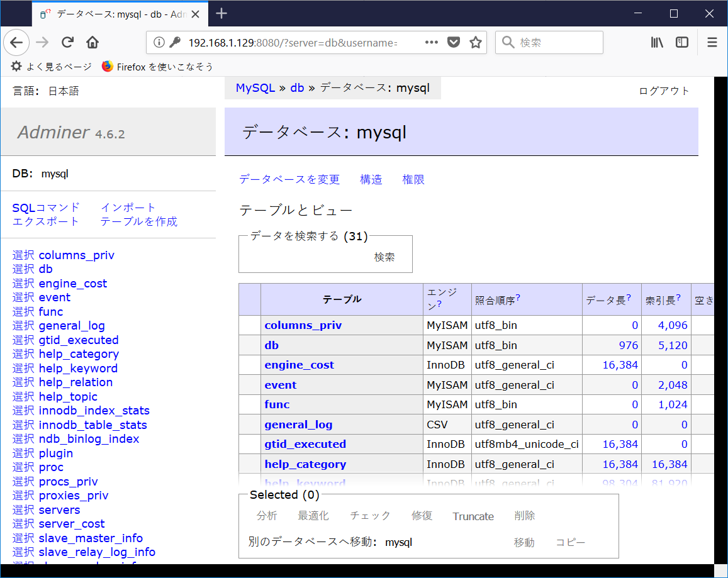Toggle the Firefox sidebar panel
This screenshot has height=578, width=728.
[681, 42]
